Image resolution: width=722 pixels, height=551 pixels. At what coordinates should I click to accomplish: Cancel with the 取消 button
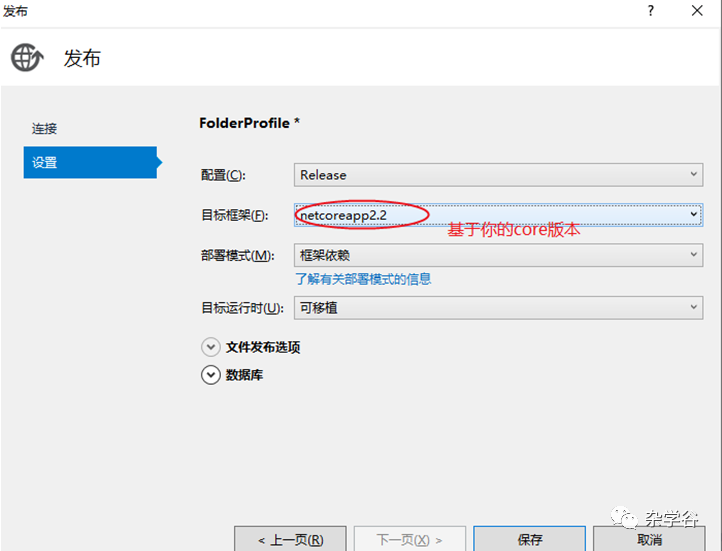point(649,539)
